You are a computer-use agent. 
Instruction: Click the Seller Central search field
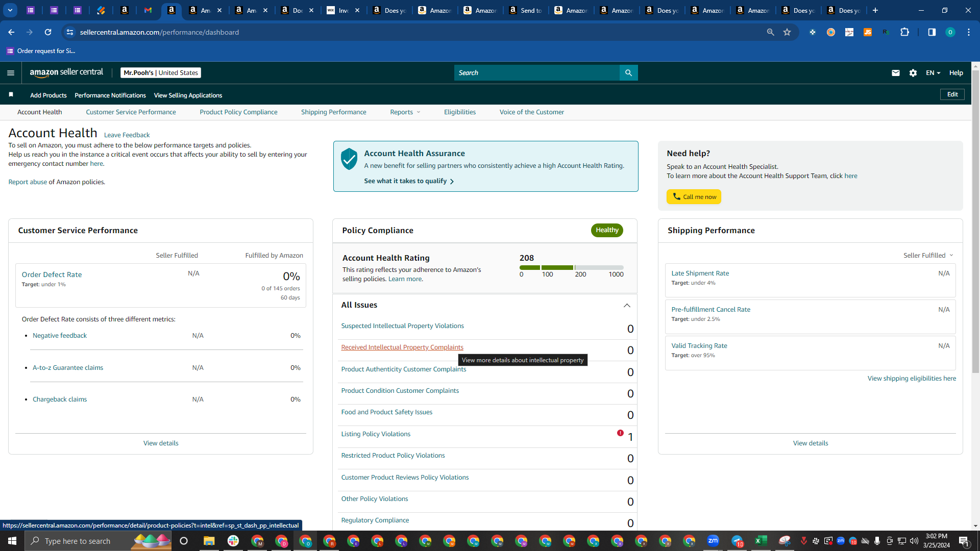[537, 73]
